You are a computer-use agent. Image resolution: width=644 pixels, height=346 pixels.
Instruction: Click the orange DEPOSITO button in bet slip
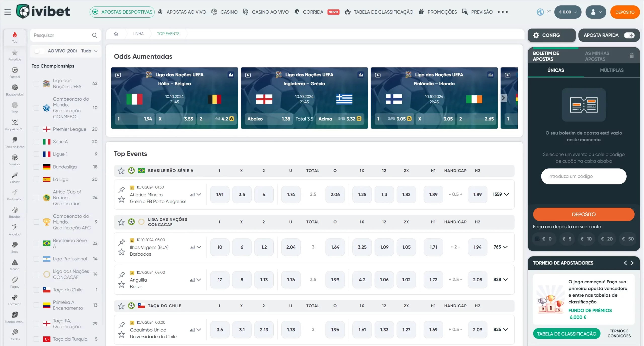(x=583, y=214)
